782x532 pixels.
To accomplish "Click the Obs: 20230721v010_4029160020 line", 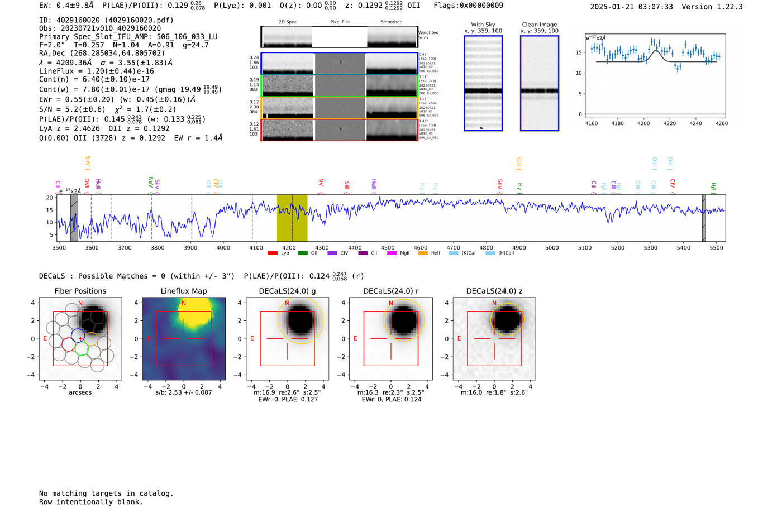I will 100,28.
